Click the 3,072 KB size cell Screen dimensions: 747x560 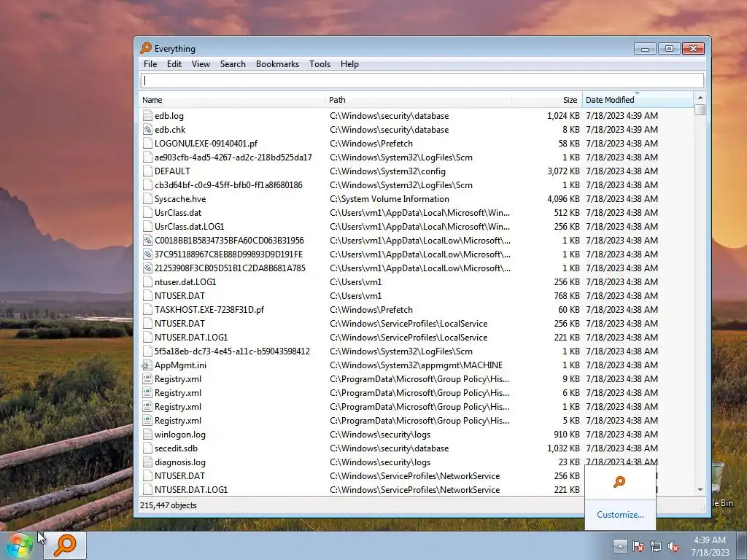[563, 171]
